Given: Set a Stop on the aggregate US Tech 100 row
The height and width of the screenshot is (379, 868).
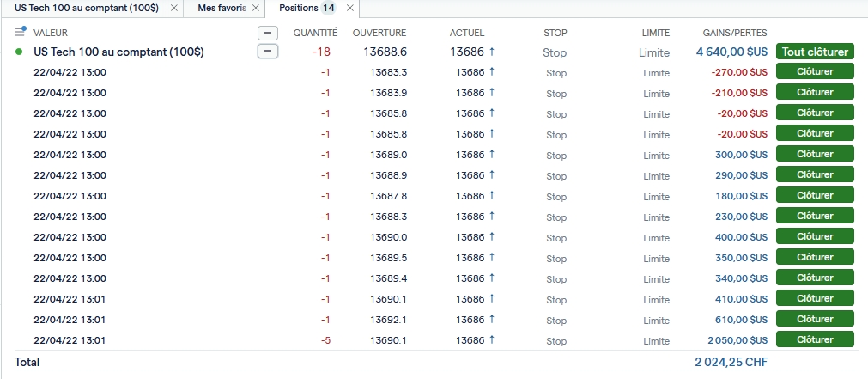Looking at the screenshot, I should (x=555, y=52).
